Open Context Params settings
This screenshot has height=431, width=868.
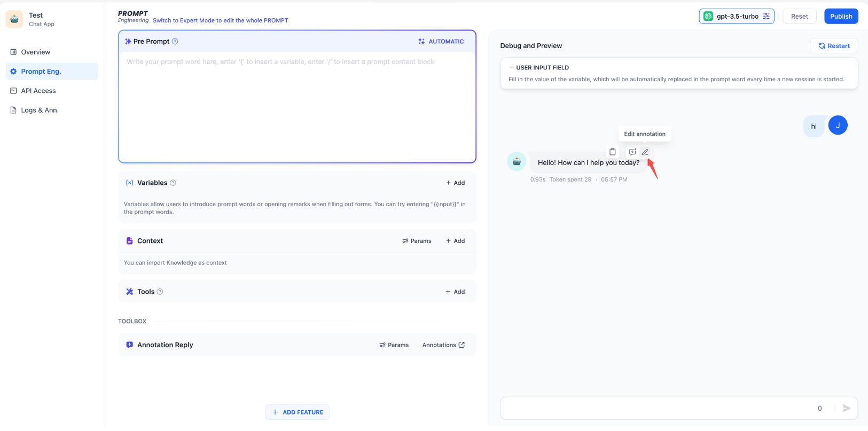click(x=417, y=241)
